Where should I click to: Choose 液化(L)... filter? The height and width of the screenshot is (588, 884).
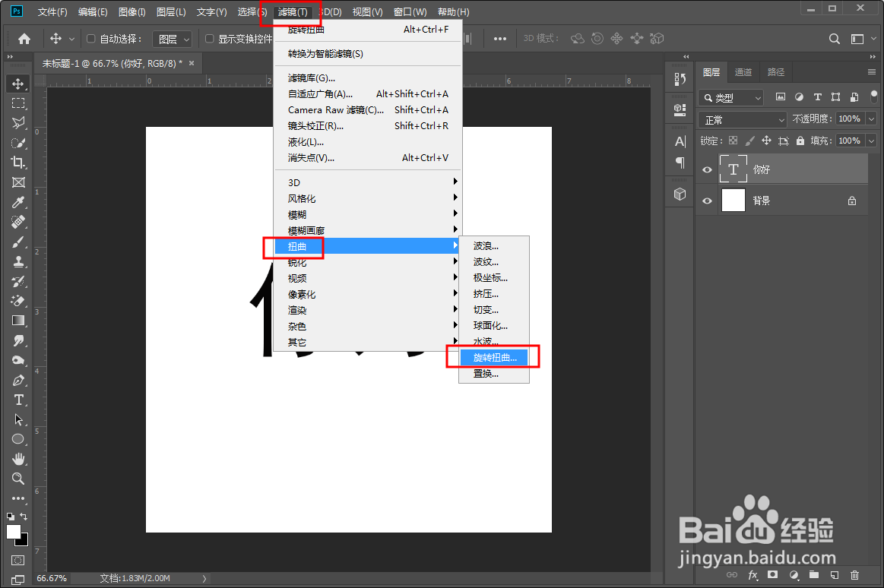(368, 142)
